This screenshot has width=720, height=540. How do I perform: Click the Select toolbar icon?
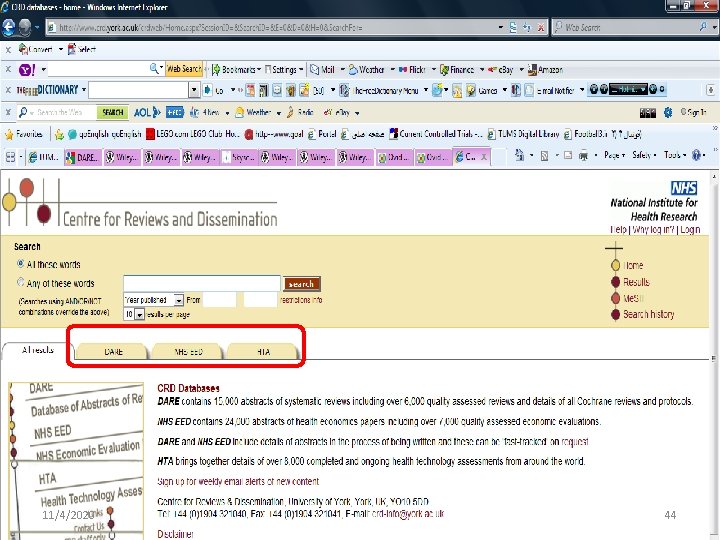click(72, 49)
